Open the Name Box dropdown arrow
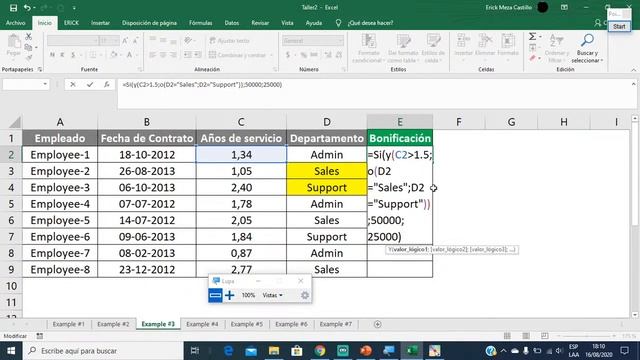The width and height of the screenshot is (640, 360). pyautogui.click(x=45, y=84)
